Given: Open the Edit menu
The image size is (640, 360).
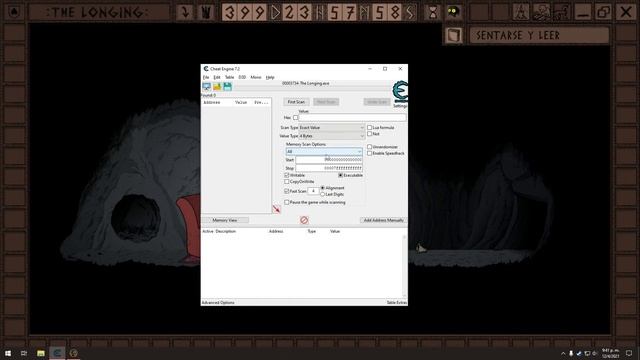Looking at the screenshot, I should click(x=217, y=77).
